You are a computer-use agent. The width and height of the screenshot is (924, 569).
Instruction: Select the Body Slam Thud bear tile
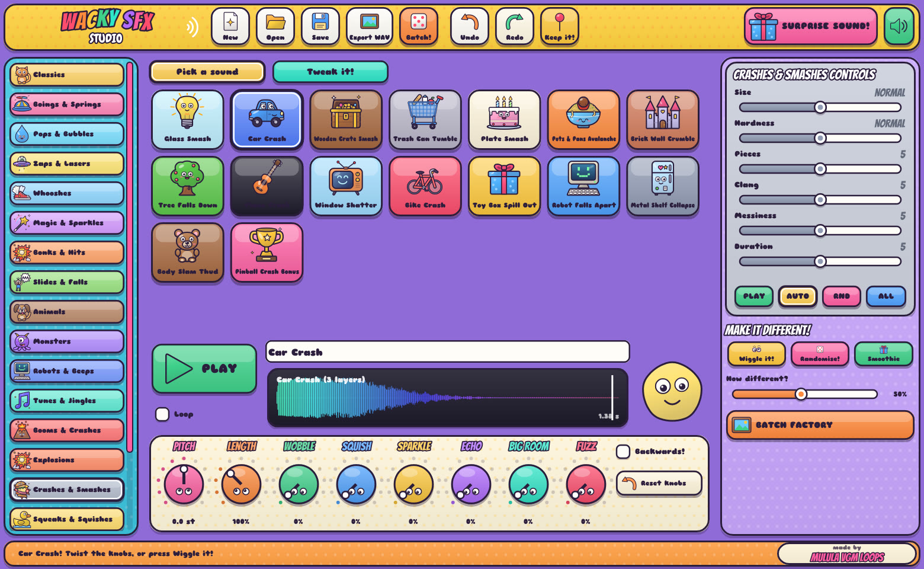pyautogui.click(x=188, y=252)
